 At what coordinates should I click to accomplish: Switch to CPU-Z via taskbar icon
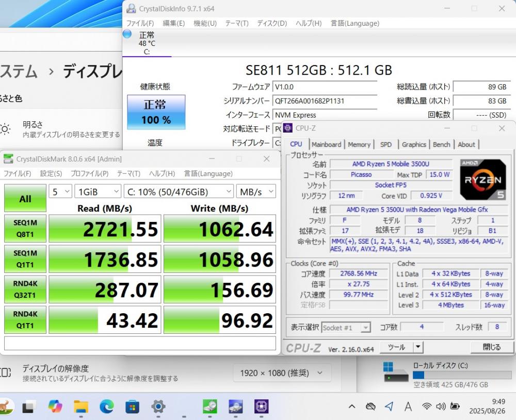[x=261, y=407]
